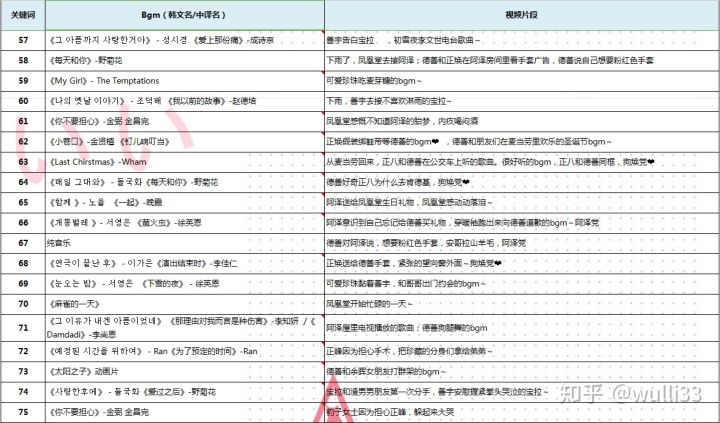The width and height of the screenshot is (720, 423).
Task: Click the 可爱珍珠吃麦芽糖的bgm~ cell
Action: (x=522, y=81)
